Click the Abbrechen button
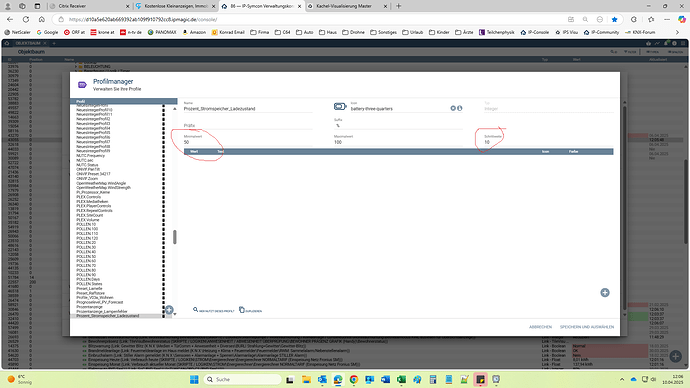This screenshot has height=388, width=690. click(540, 327)
